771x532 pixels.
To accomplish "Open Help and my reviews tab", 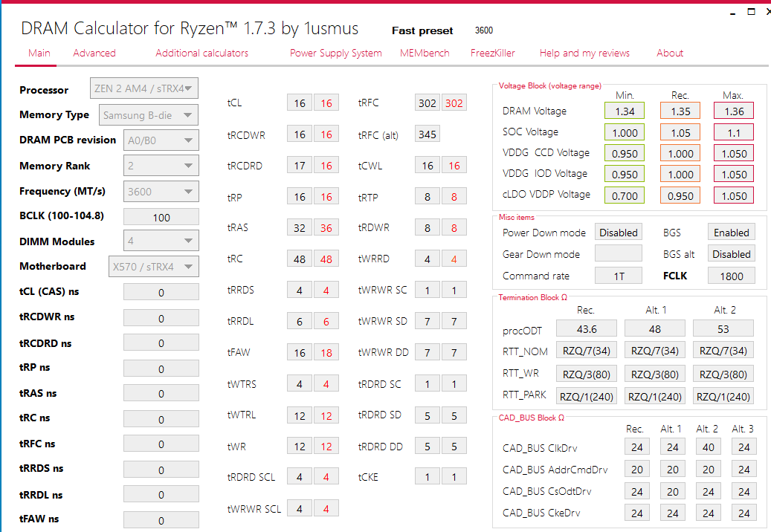I will pyautogui.click(x=584, y=53).
